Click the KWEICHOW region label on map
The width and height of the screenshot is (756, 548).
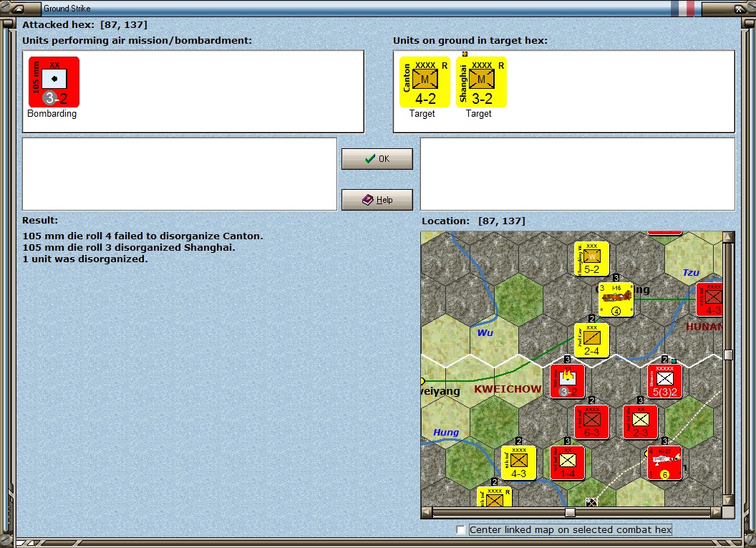[508, 389]
